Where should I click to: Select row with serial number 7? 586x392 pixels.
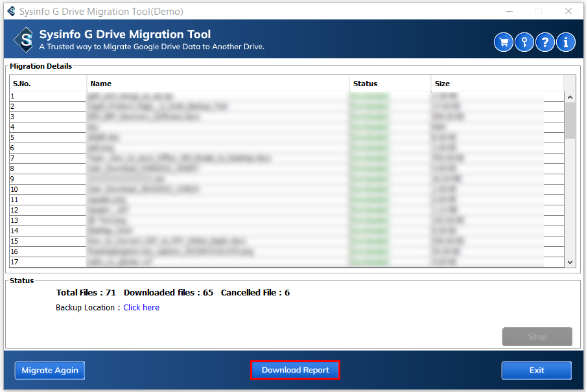(x=287, y=159)
